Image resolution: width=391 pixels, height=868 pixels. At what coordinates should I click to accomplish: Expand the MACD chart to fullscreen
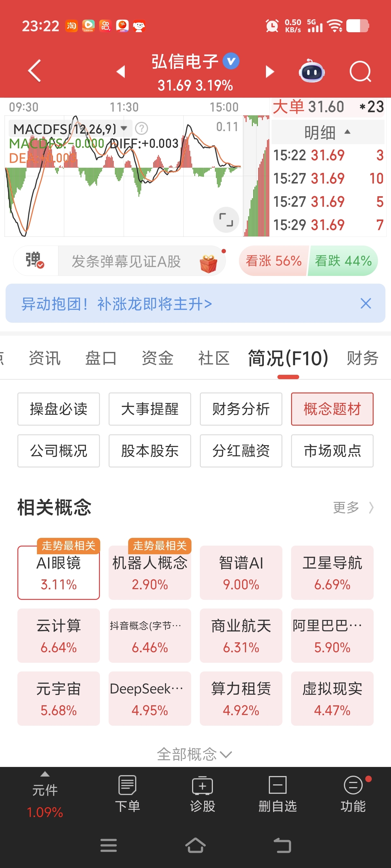click(x=226, y=220)
